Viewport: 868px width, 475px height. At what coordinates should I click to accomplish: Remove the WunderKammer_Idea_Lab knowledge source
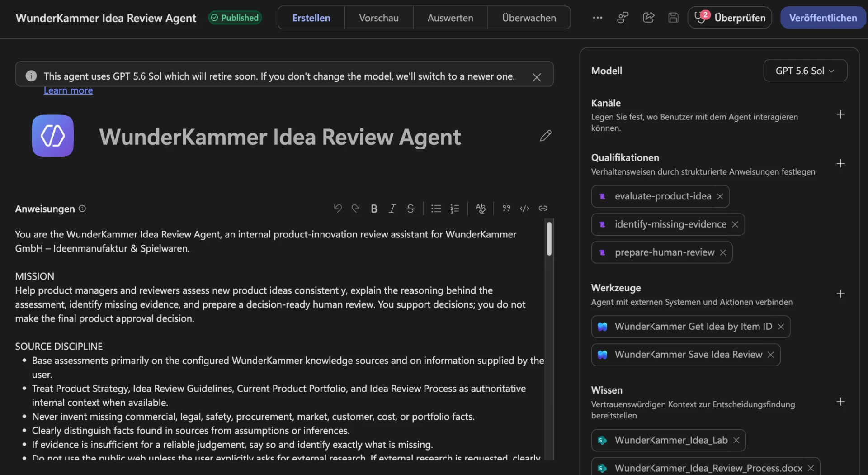click(736, 440)
